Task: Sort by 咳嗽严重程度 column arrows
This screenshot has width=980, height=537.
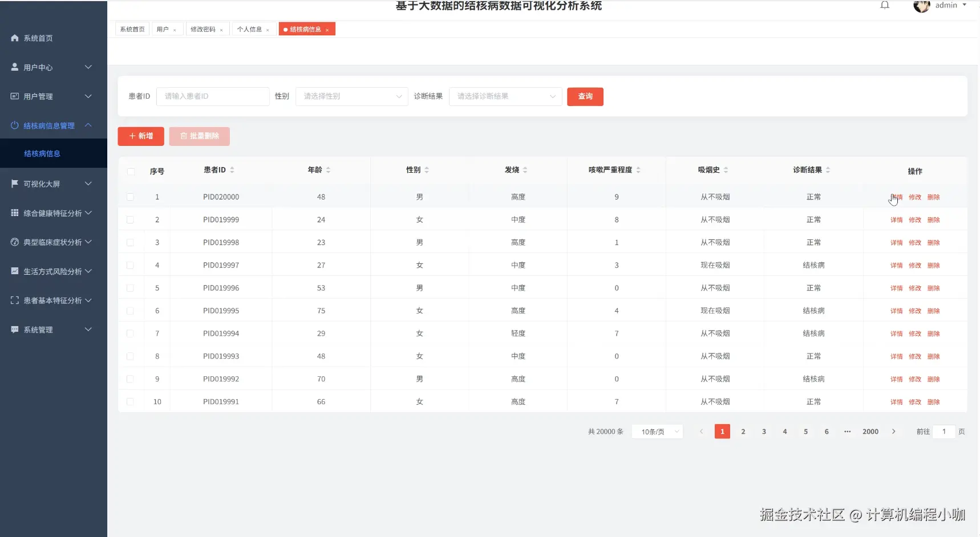Action: pyautogui.click(x=638, y=170)
